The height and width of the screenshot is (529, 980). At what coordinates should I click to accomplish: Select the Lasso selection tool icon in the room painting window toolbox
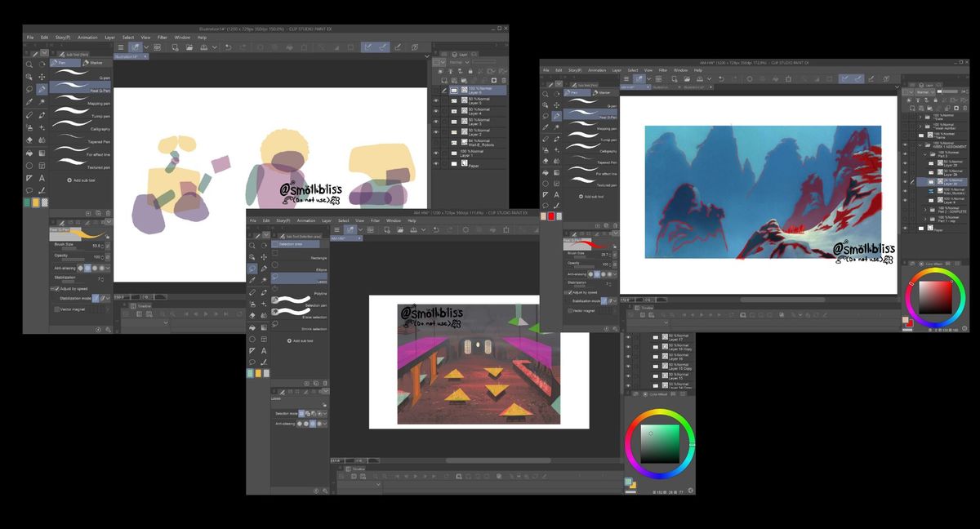(253, 268)
